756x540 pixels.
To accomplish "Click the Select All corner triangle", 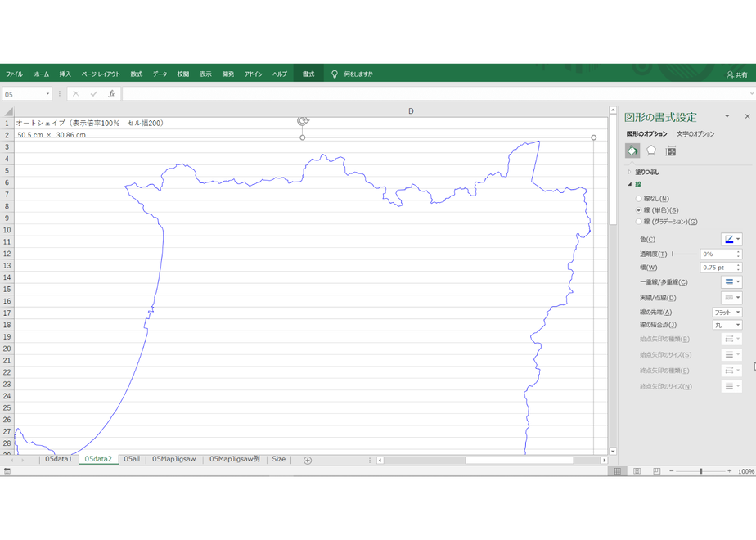I will [8, 111].
